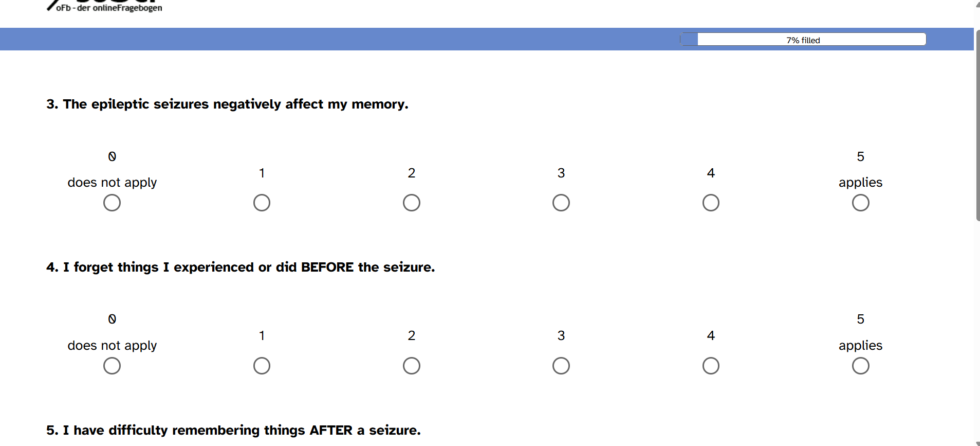Mark rating 4 for question 4
980x446 pixels.
[711, 366]
